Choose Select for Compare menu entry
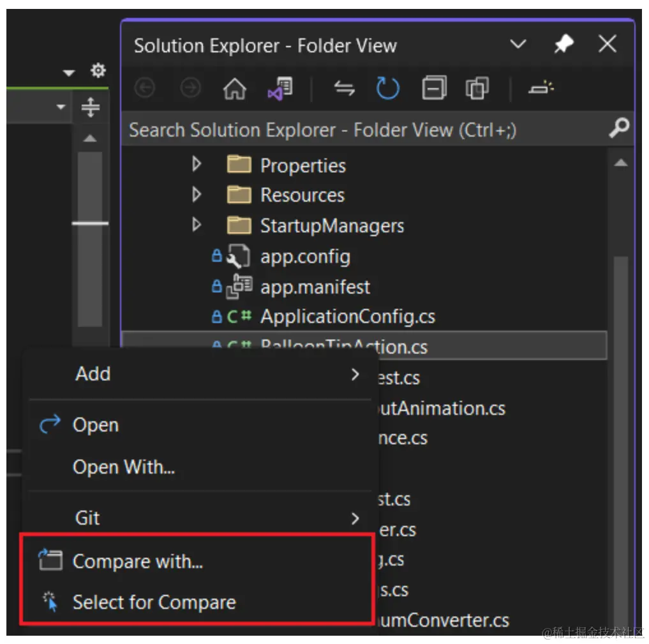 [x=198, y=603]
